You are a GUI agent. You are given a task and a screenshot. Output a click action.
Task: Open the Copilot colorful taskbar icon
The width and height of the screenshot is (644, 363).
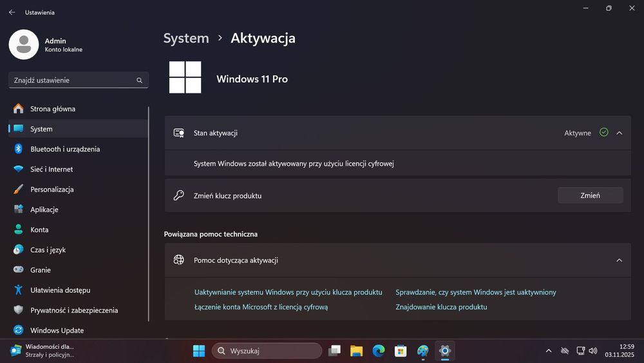coord(422,351)
